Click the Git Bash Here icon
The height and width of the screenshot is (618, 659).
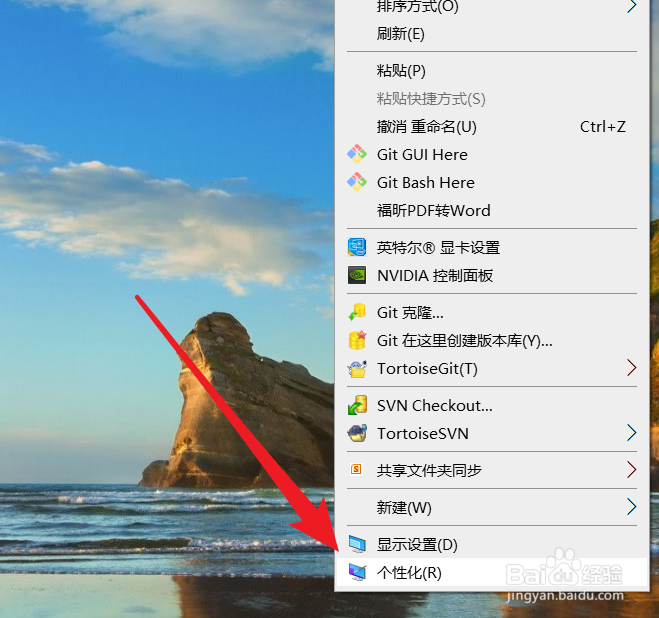coord(357,182)
